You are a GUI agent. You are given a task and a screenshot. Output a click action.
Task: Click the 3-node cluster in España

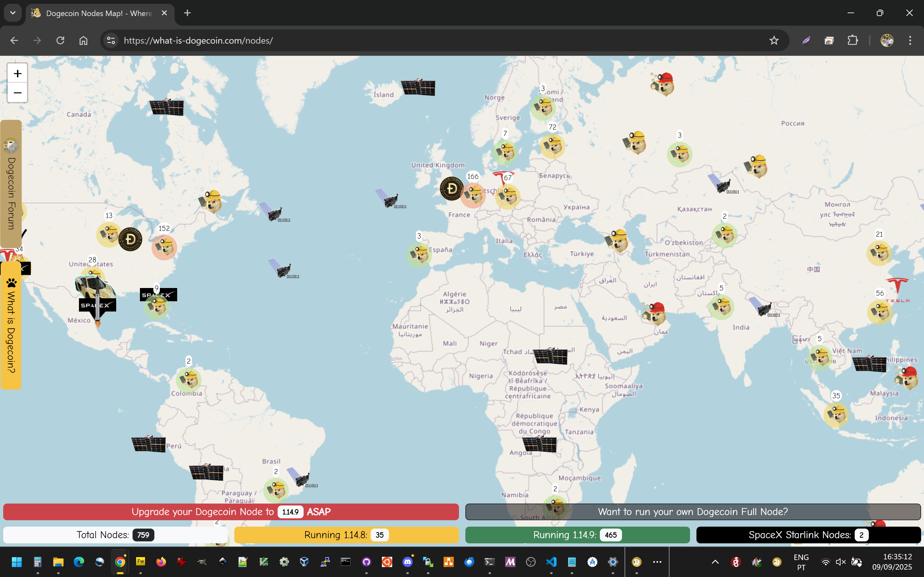coord(419,255)
